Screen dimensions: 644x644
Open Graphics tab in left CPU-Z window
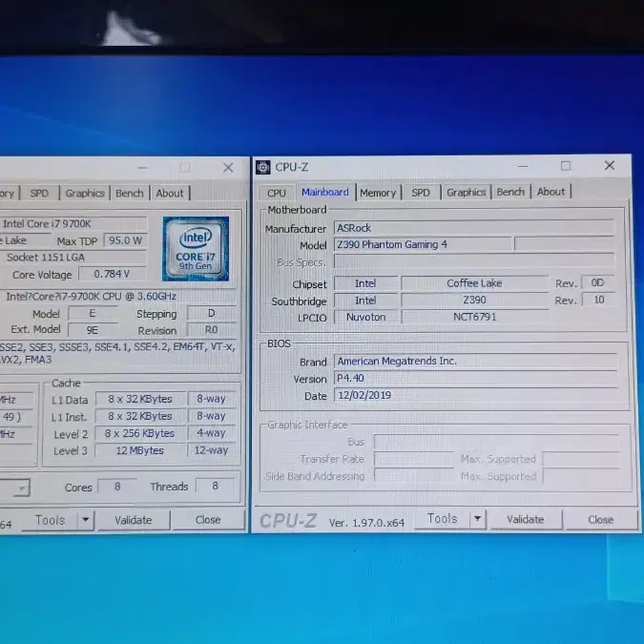[85, 193]
